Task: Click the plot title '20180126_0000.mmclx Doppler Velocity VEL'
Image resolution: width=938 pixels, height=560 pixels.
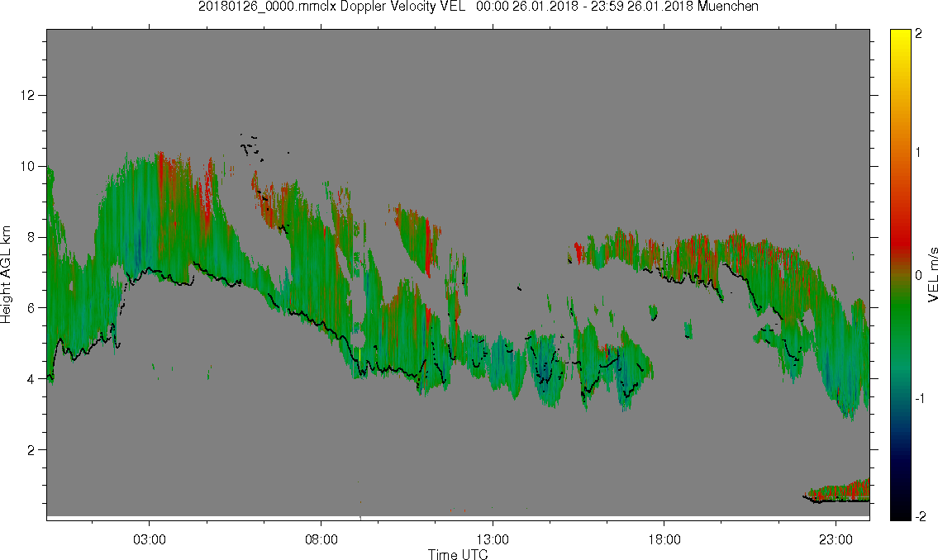Action: [x=332, y=7]
